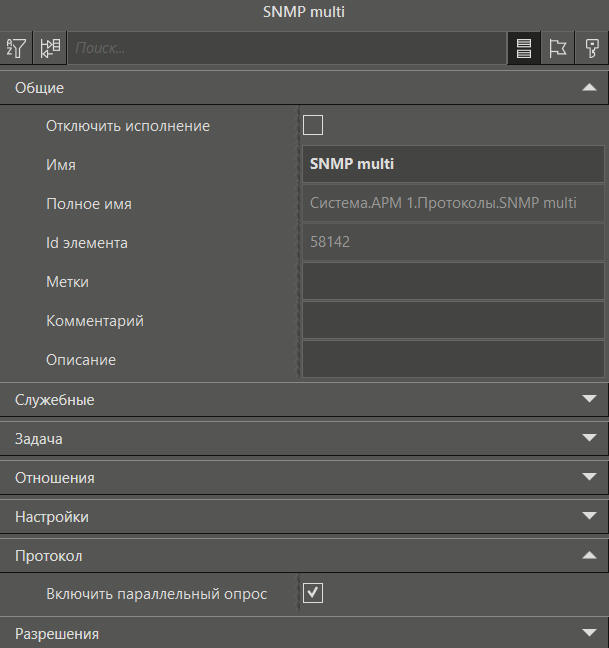This screenshot has height=648, width=609.
Task: Expand the Служебные section
Action: [304, 400]
